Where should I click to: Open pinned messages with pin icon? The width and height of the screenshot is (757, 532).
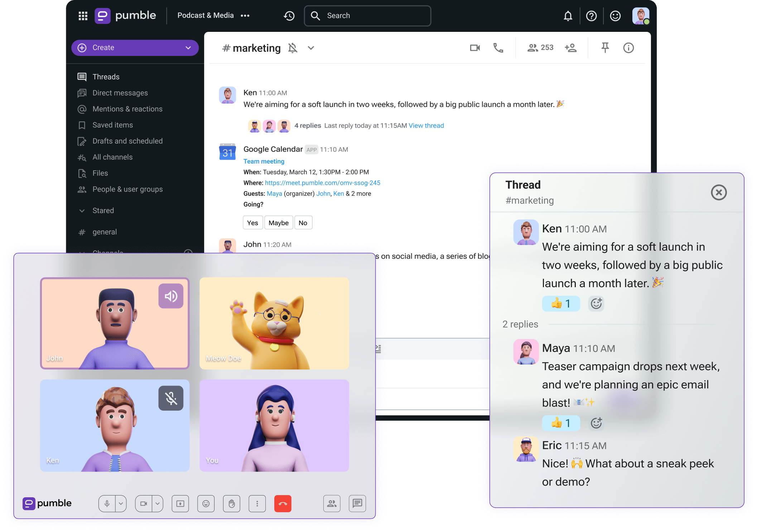[605, 48]
